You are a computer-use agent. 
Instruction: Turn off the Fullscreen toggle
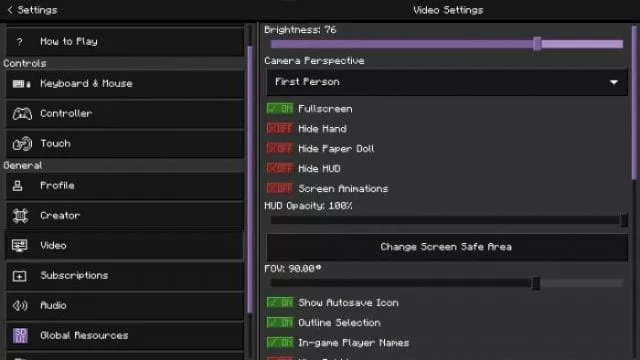pos(280,109)
